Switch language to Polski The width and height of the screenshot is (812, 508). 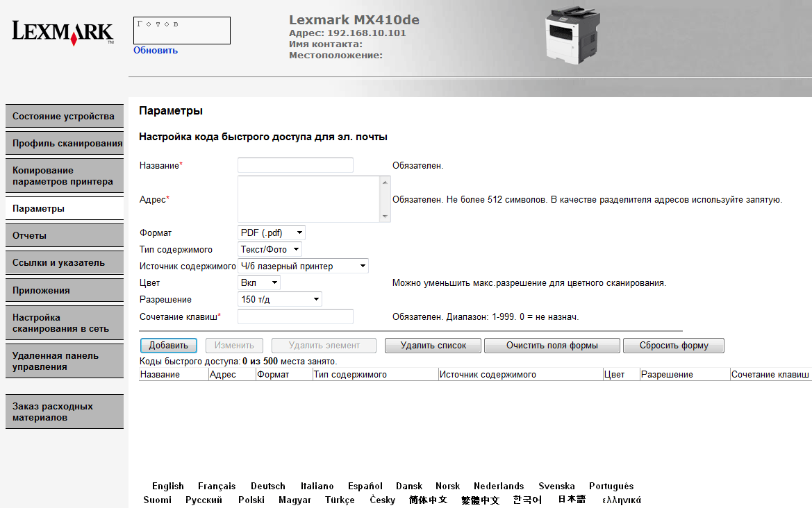pyautogui.click(x=251, y=500)
